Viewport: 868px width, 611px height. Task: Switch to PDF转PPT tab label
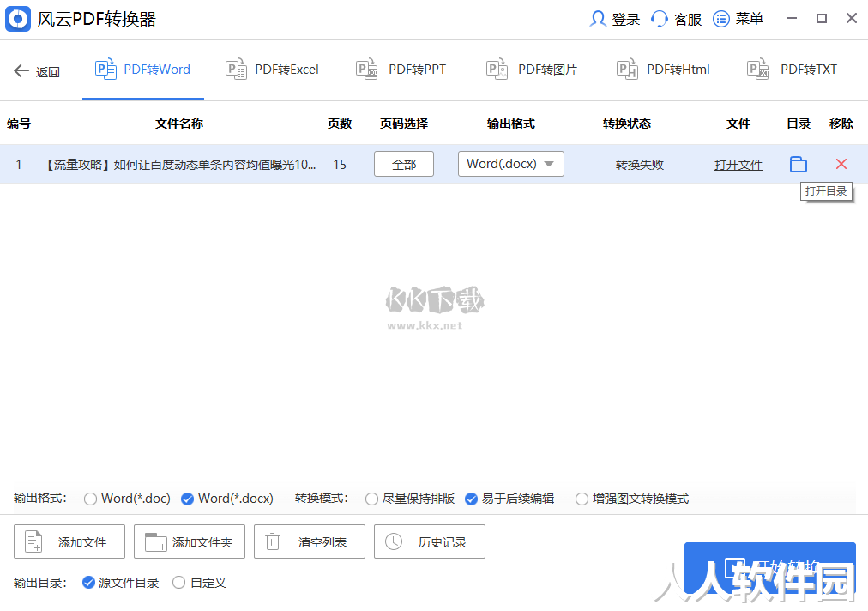pos(418,70)
